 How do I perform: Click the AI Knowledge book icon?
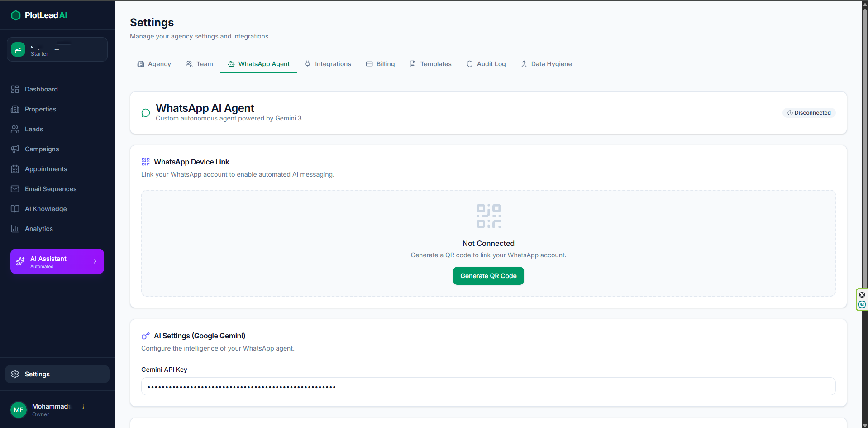[15, 209]
